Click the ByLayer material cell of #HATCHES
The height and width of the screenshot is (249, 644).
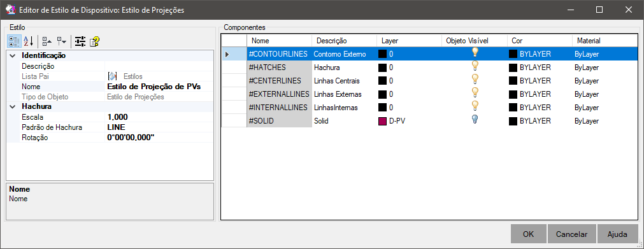coord(605,68)
